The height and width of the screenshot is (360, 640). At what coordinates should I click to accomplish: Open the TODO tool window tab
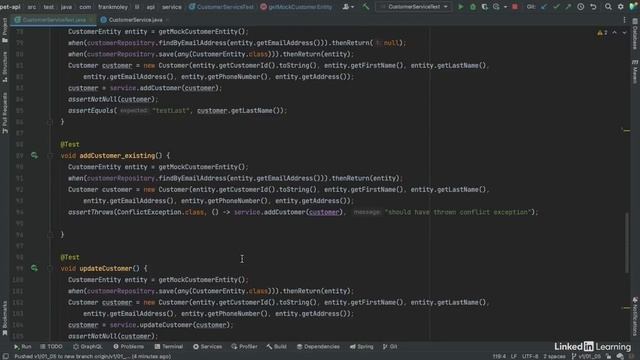(51, 347)
